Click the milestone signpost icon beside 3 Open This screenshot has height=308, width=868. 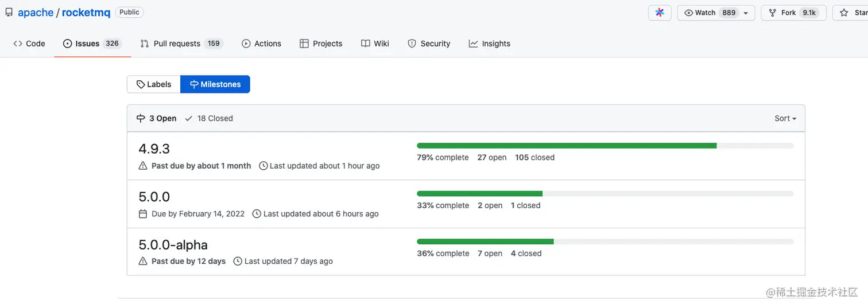pos(141,118)
